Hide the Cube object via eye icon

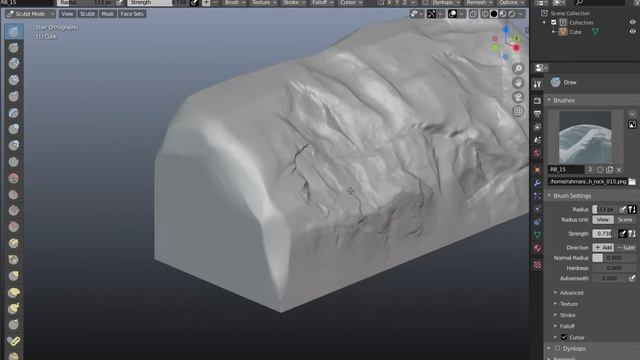632,31
